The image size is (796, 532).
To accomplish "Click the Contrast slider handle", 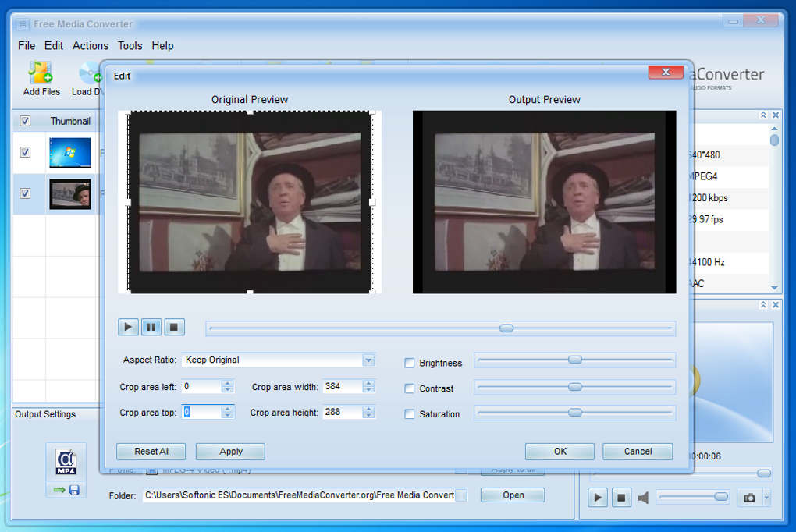I will click(574, 387).
